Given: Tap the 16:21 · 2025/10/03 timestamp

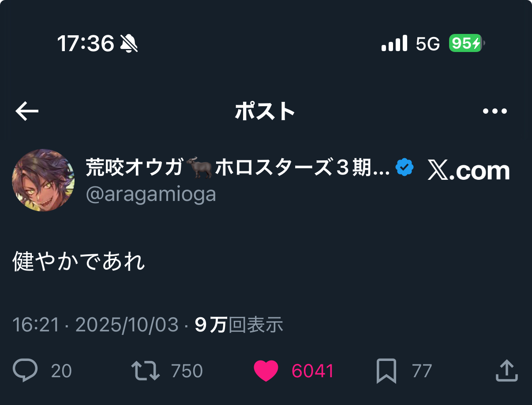Looking at the screenshot, I should coord(95,325).
